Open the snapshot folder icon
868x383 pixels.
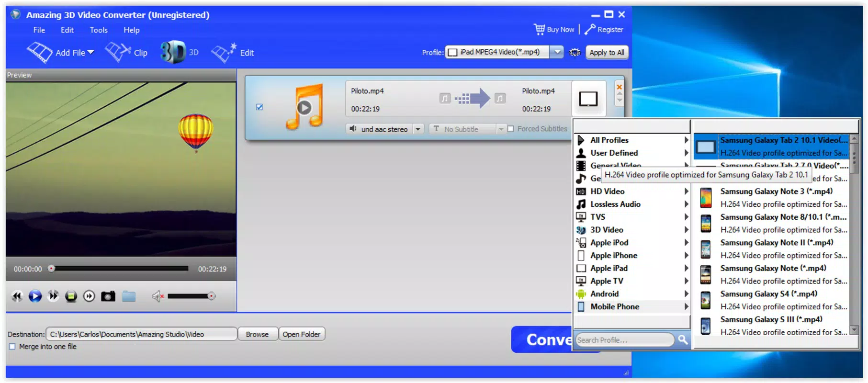pos(129,296)
